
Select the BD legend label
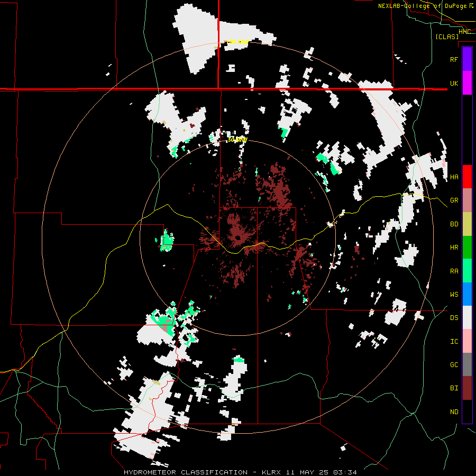[x=454, y=224]
